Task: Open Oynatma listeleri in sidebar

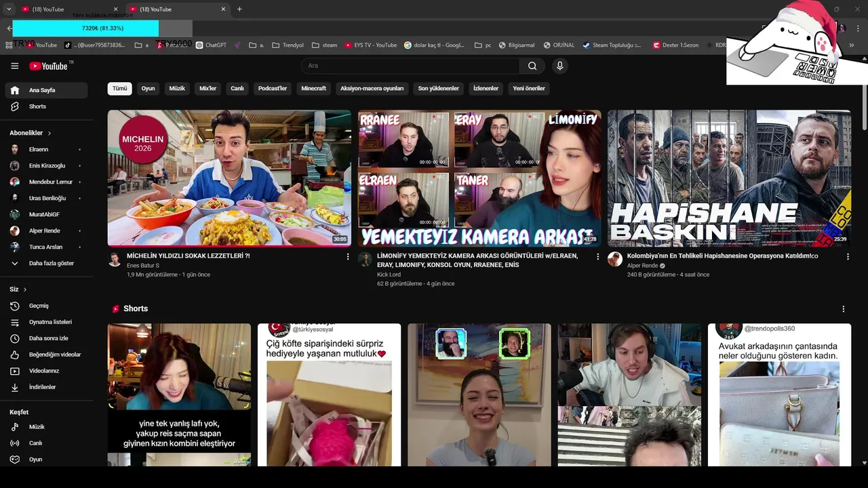Action: [46, 322]
